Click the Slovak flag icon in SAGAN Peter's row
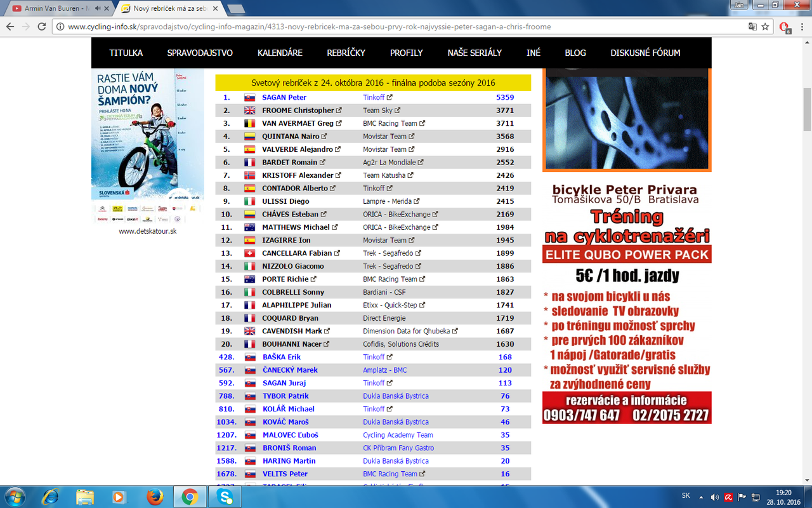812x508 pixels. click(x=249, y=98)
